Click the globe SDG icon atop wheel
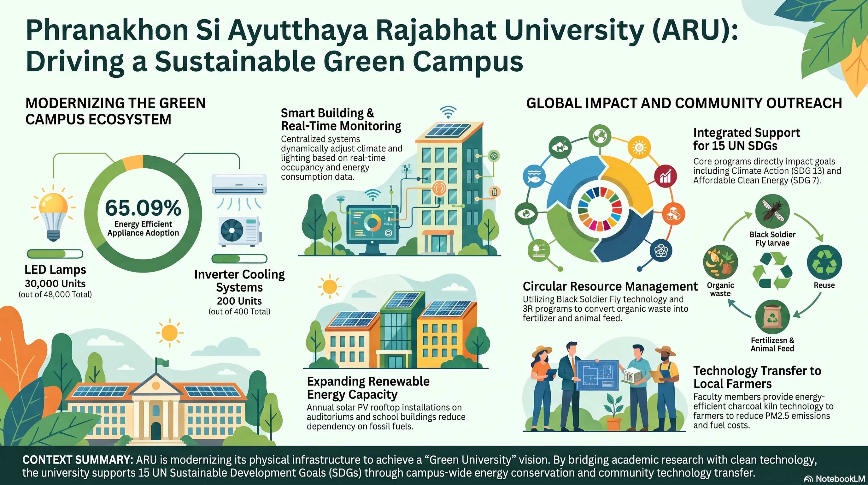This screenshot has width=868, height=485. 600,136
